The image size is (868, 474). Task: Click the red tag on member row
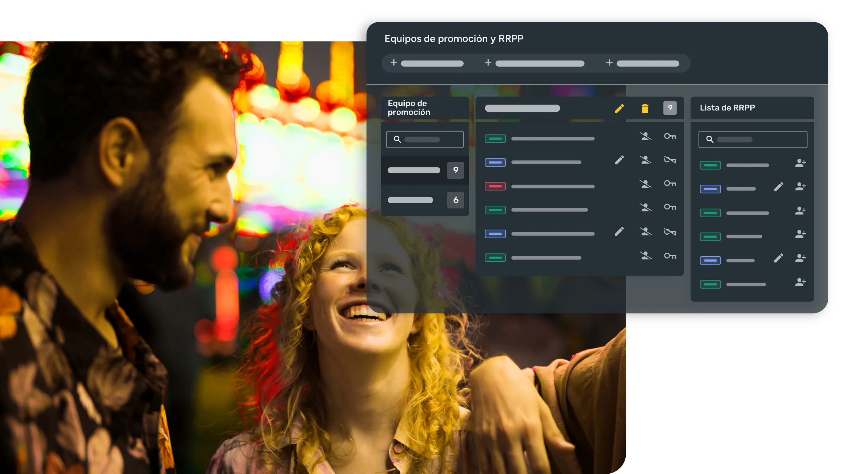click(495, 186)
